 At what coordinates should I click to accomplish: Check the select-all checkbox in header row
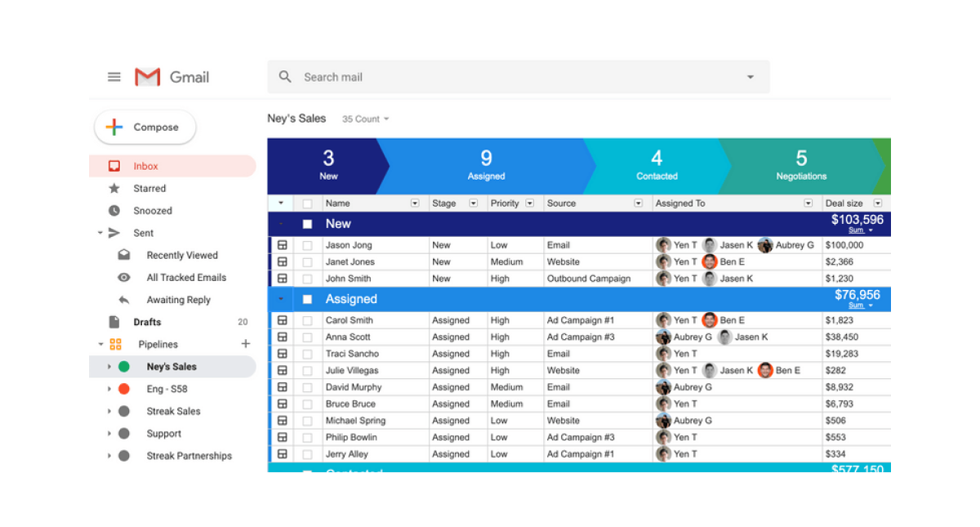307,203
